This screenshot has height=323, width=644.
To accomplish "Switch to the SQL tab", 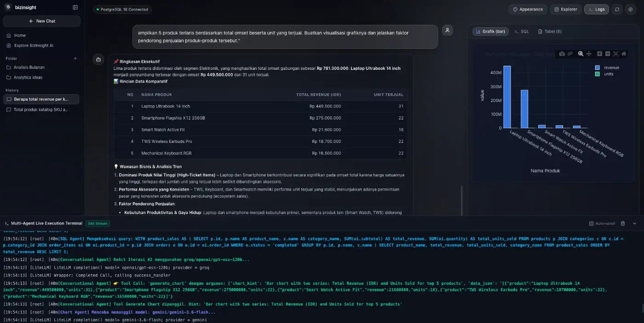I will click(522, 31).
